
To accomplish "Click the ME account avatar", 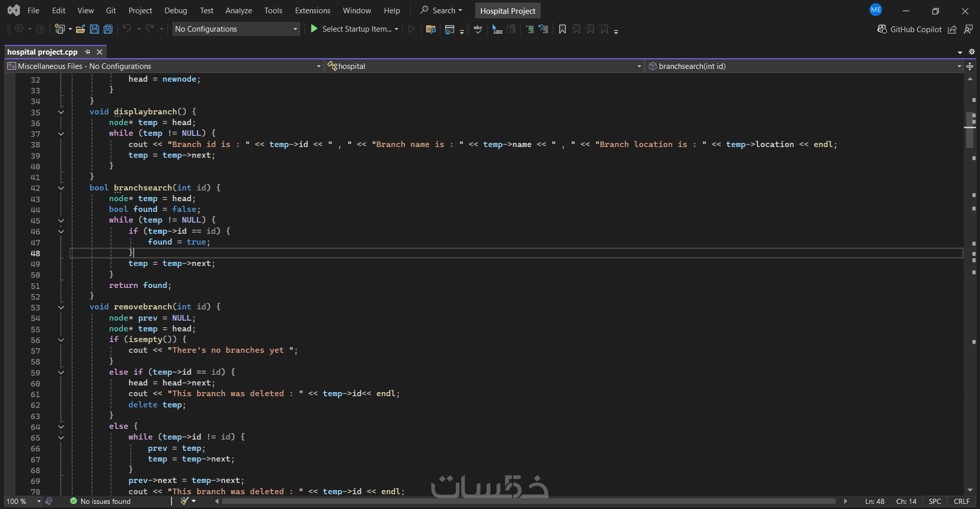I will (876, 10).
